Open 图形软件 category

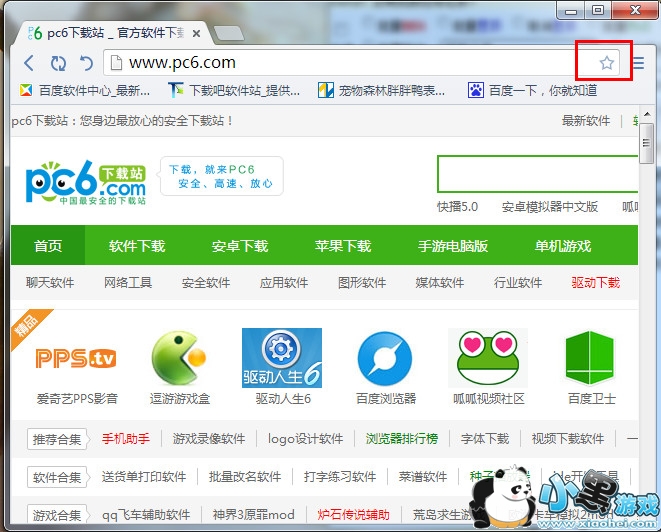click(362, 282)
